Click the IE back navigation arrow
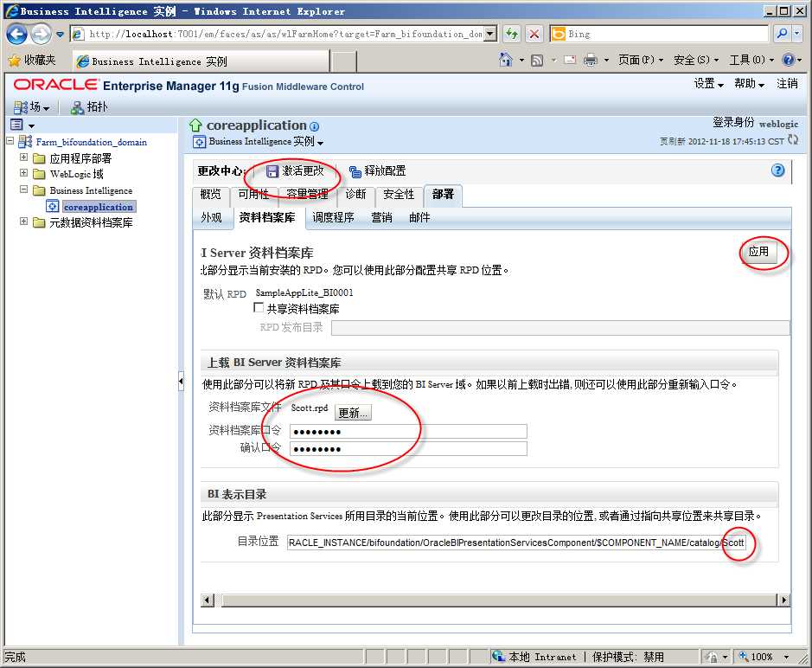 (16, 35)
